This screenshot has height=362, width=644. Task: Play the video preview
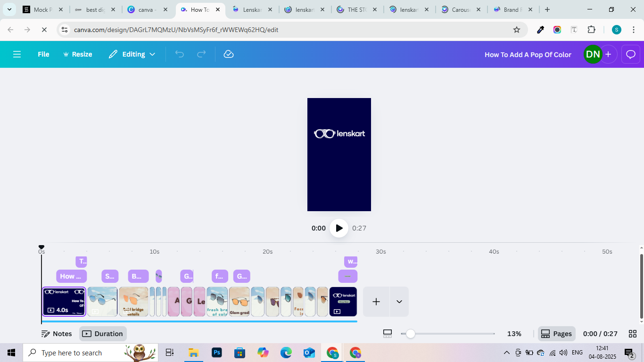339,228
